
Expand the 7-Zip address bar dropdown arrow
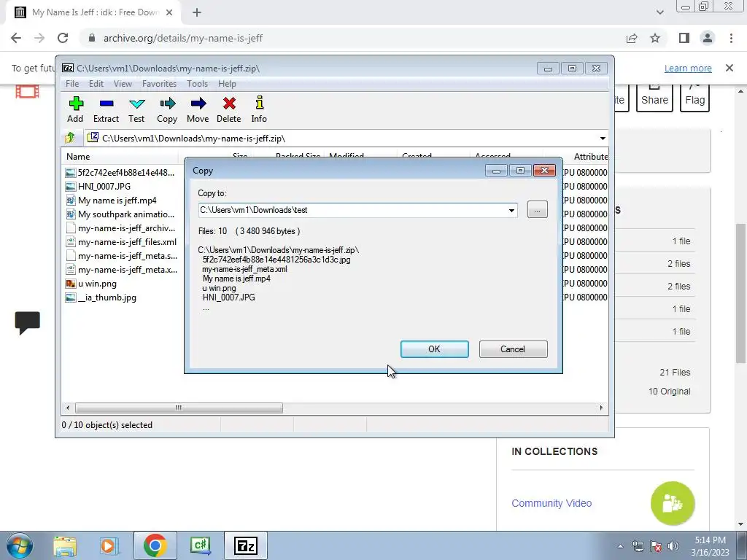click(x=603, y=138)
